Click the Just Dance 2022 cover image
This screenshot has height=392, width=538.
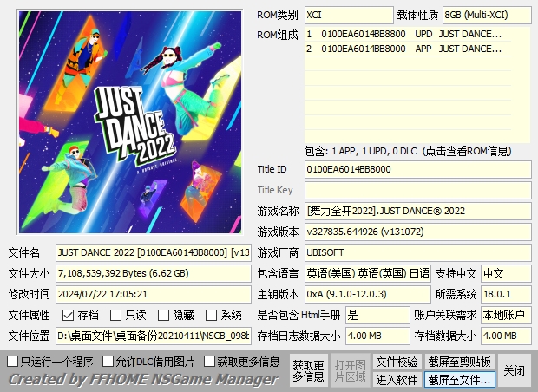pos(130,122)
